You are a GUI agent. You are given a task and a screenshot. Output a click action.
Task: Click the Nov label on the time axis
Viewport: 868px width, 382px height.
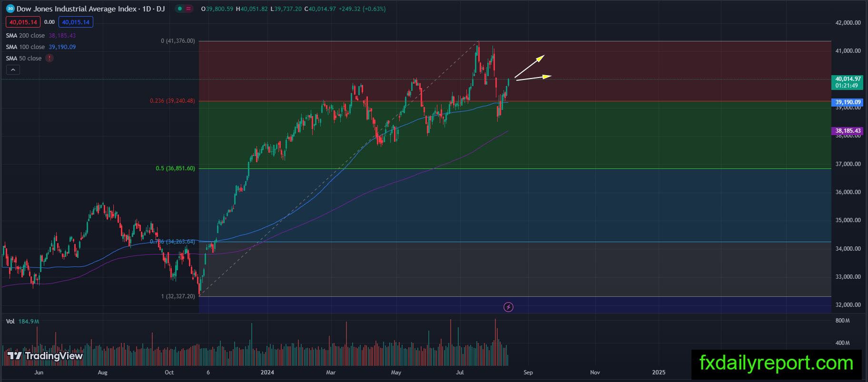point(595,372)
